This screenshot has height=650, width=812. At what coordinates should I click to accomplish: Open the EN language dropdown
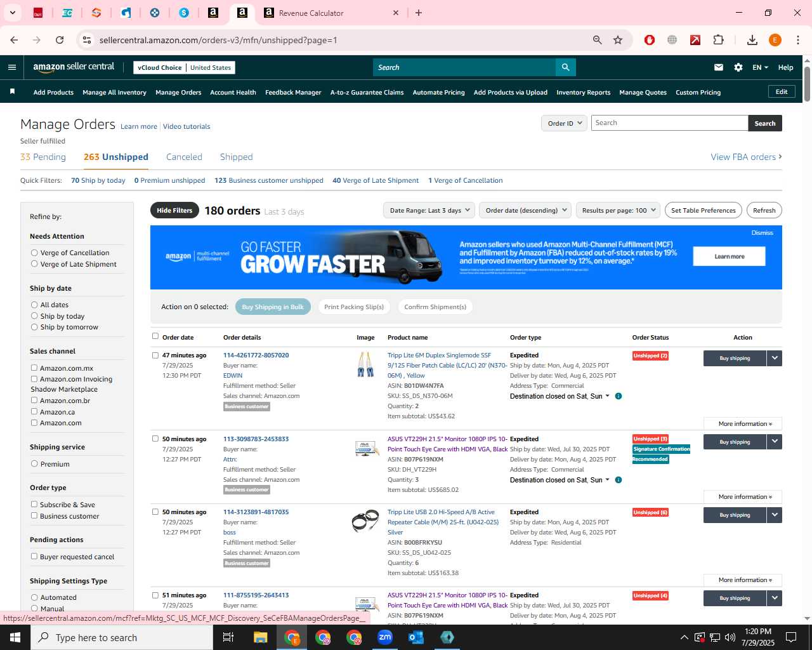(x=760, y=67)
